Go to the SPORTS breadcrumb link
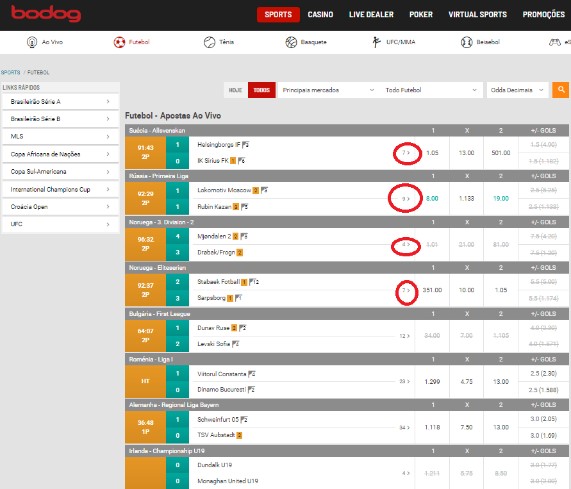Screen dimensions: 571x489 coord(11,72)
